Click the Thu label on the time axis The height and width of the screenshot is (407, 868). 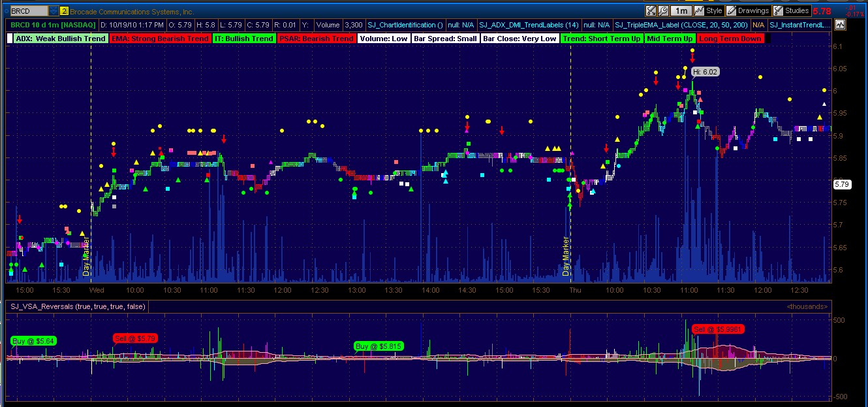point(575,289)
